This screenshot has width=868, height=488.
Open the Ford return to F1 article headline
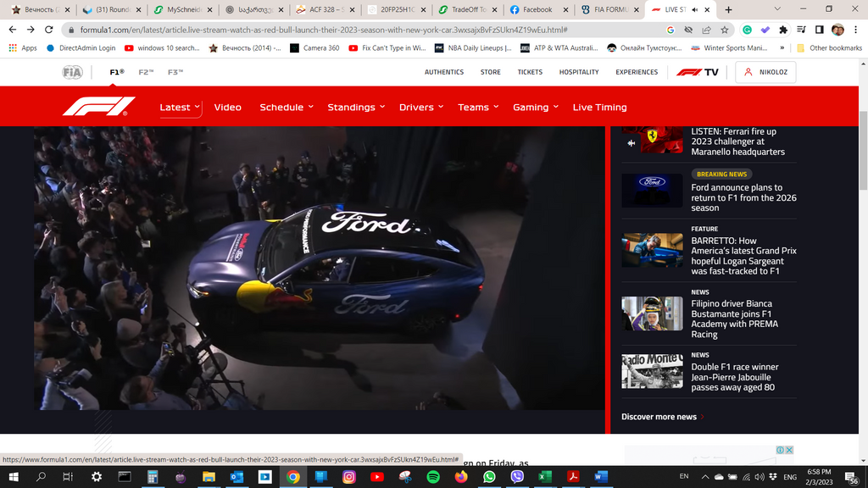point(743,197)
